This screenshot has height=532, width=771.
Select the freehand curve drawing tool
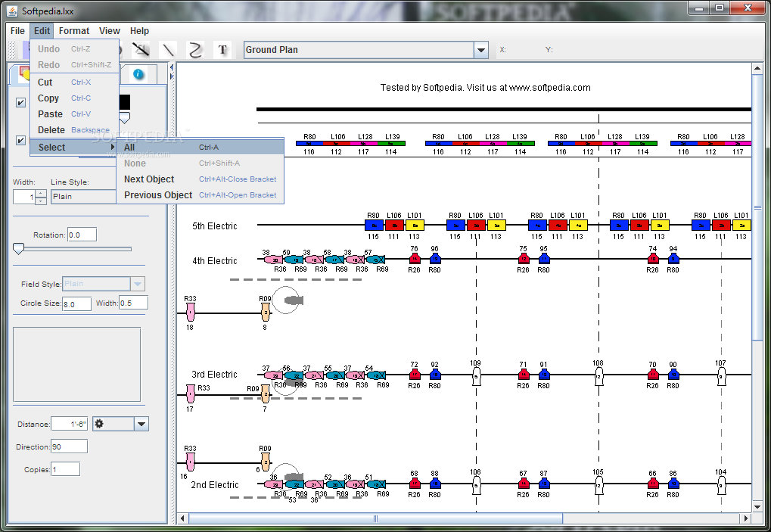pyautogui.click(x=195, y=50)
